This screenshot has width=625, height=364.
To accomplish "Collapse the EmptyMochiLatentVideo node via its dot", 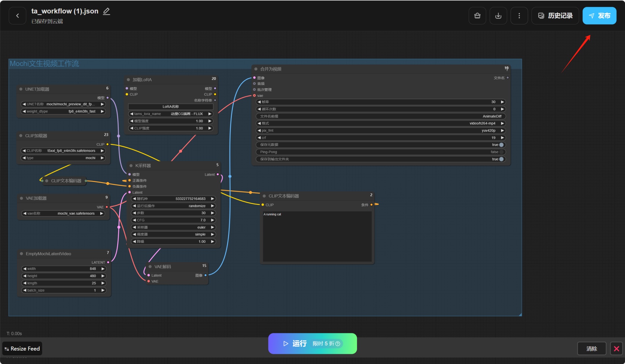I will (x=22, y=253).
